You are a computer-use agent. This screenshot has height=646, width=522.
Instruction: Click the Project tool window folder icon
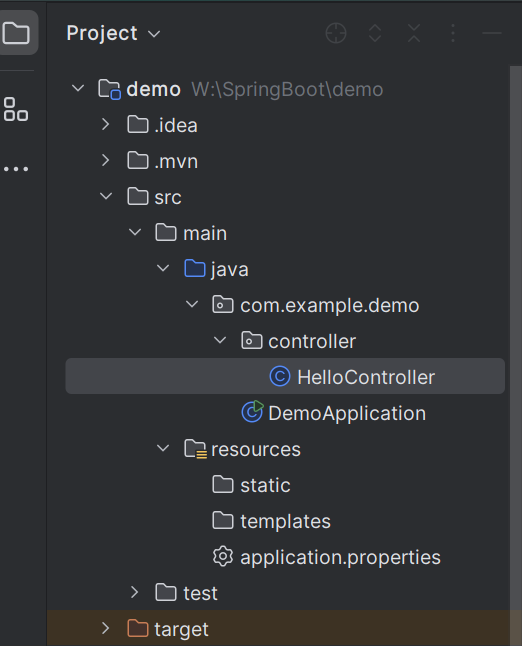tap(16, 33)
